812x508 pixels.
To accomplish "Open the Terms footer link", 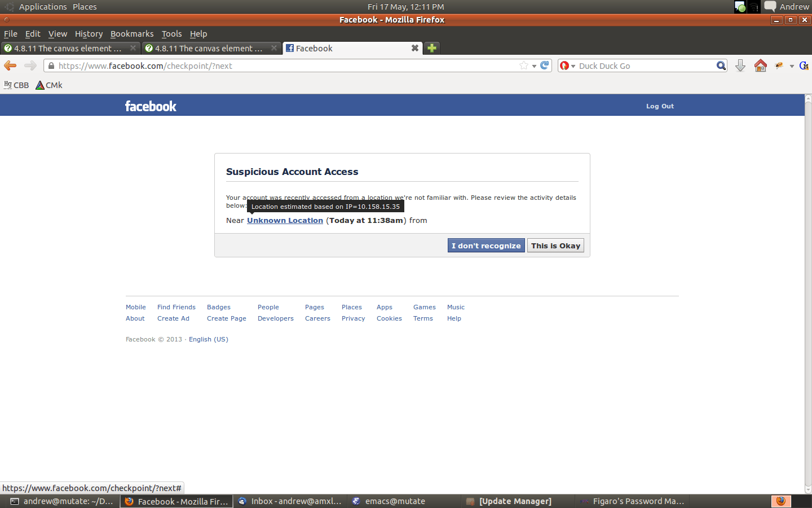I will click(x=423, y=318).
